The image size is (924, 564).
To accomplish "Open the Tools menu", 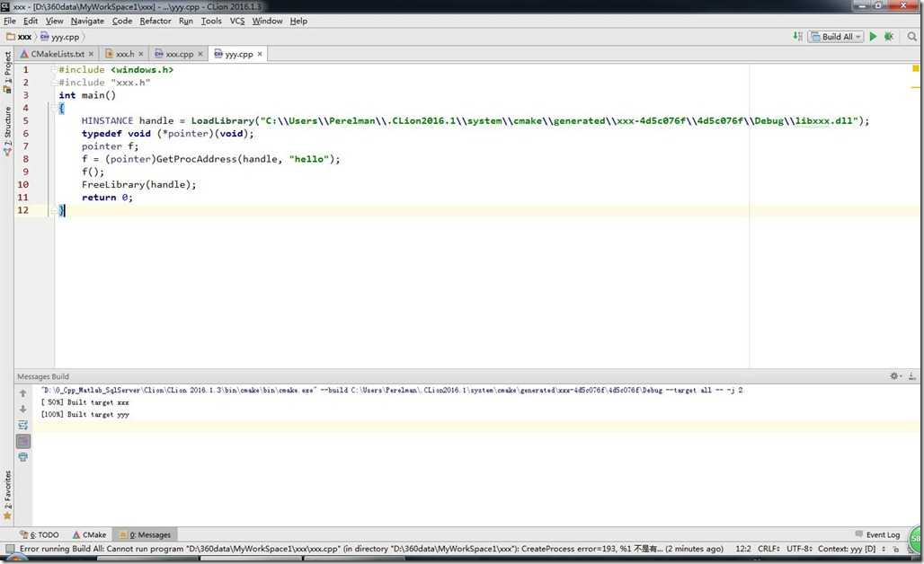I will tap(211, 21).
